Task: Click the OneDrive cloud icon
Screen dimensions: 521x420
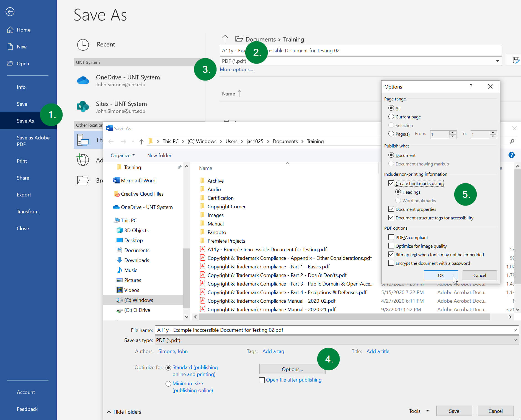Action: coord(83,81)
